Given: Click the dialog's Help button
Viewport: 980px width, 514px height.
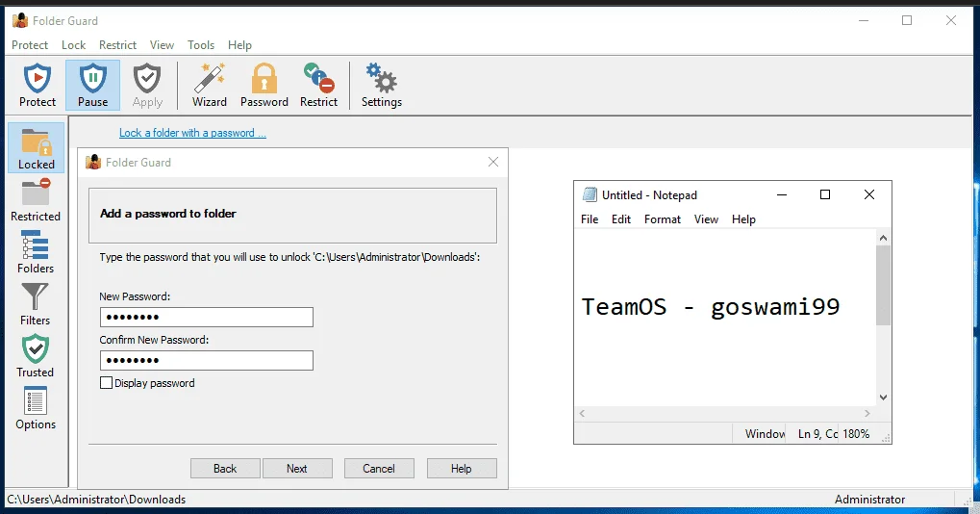Looking at the screenshot, I should point(462,469).
